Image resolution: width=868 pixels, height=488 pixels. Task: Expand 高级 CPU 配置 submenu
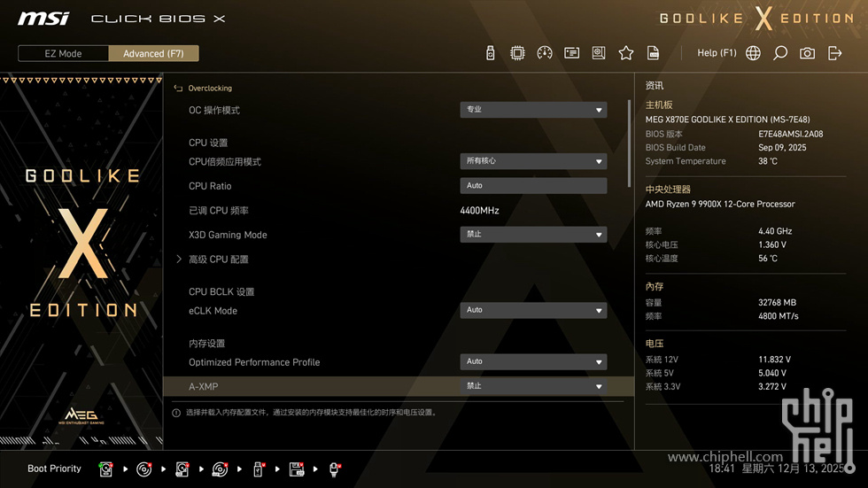pos(218,259)
